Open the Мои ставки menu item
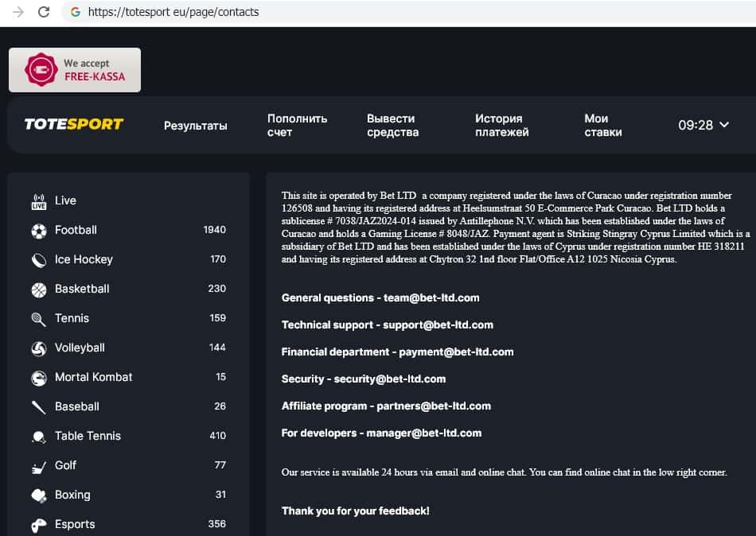This screenshot has height=536, width=756. (x=602, y=126)
